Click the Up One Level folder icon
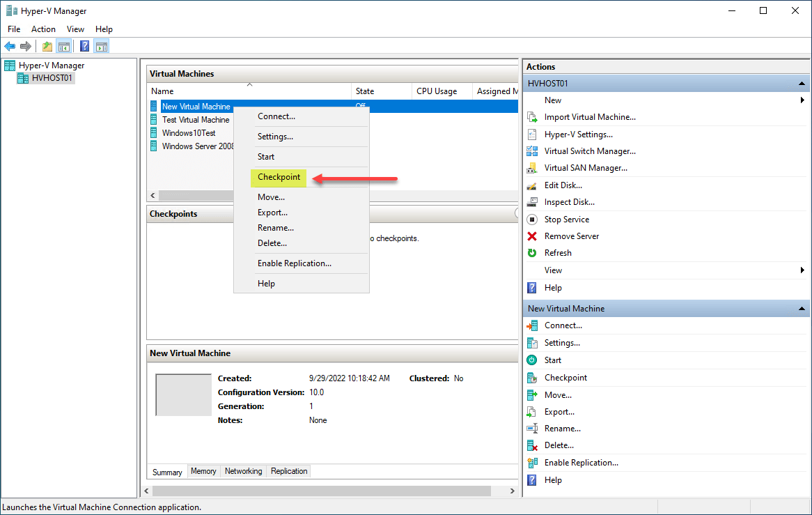This screenshot has width=812, height=515. [x=47, y=47]
